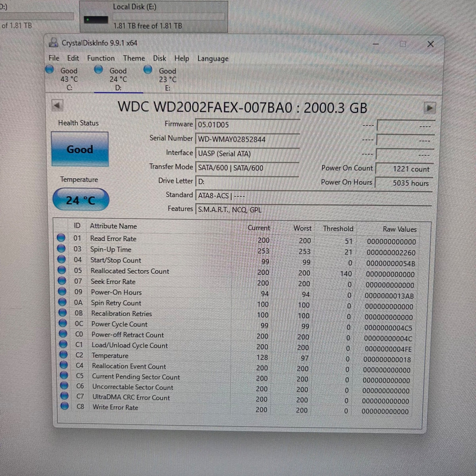Click the Standard field ATA8-ACS
Viewport: 476px width, 476px height.
point(313,196)
